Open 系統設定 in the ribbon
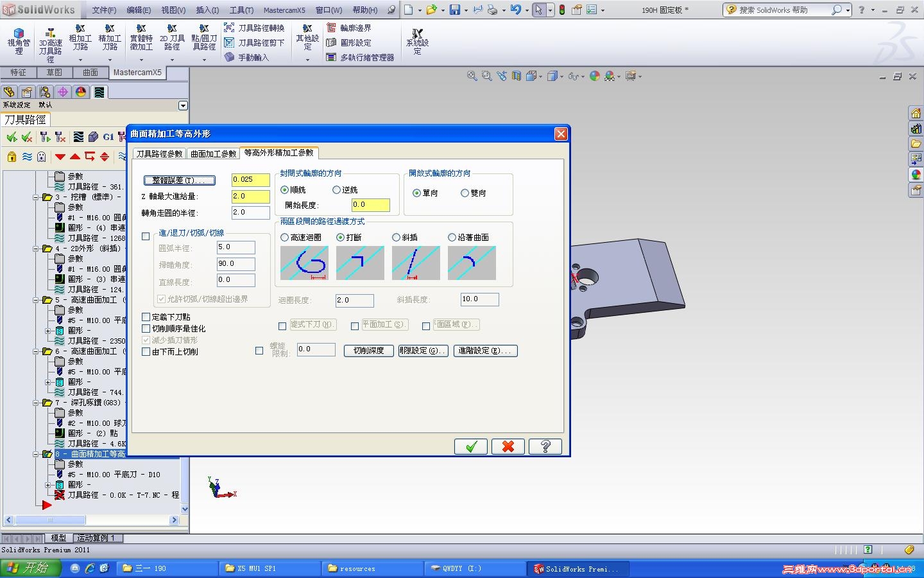Screen dimensions: 924x578 coord(417,42)
